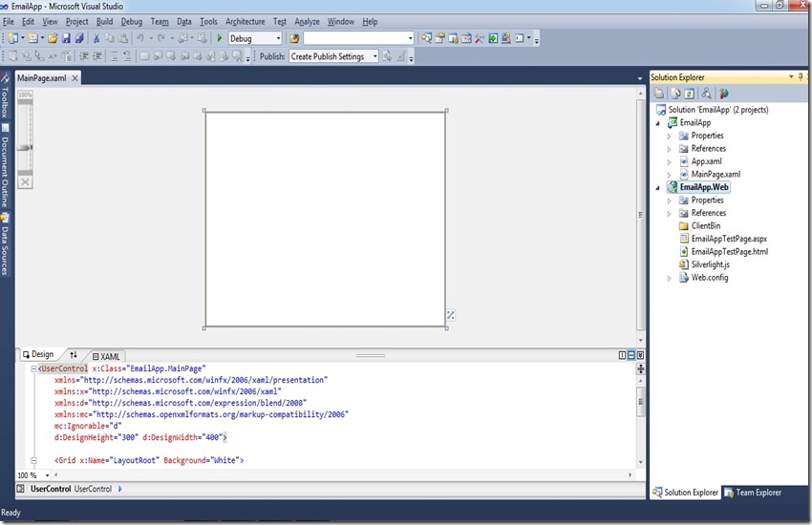
Task: Click the wrench and hammer Toolbox icon
Action: (x=480, y=38)
